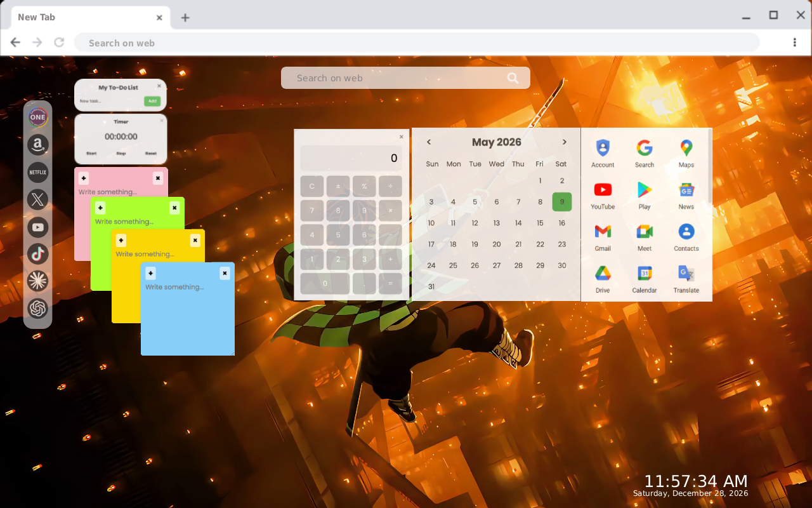Open the browser three-dot menu
The height and width of the screenshot is (508, 812).
794,43
